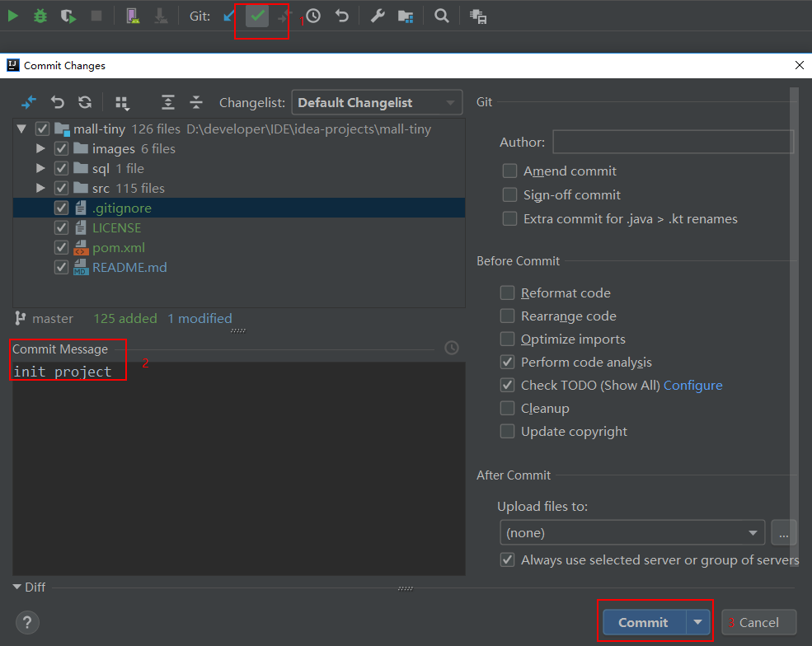Click the Author input field

pos(673,143)
